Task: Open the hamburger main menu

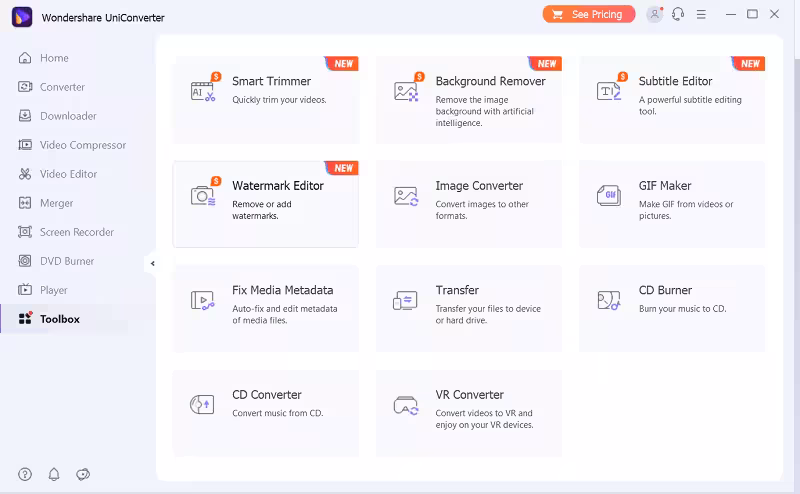Action: [702, 14]
